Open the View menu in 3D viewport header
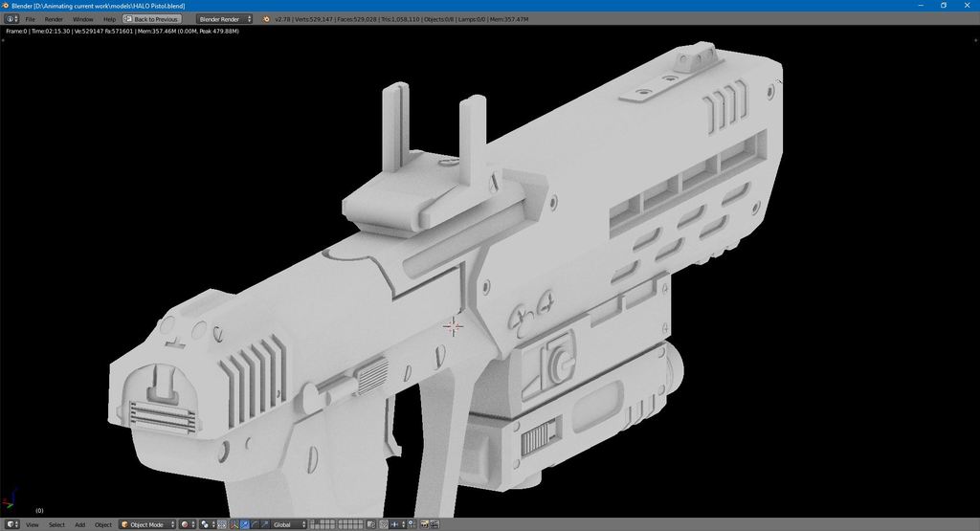Image resolution: width=980 pixels, height=531 pixels. click(32, 524)
